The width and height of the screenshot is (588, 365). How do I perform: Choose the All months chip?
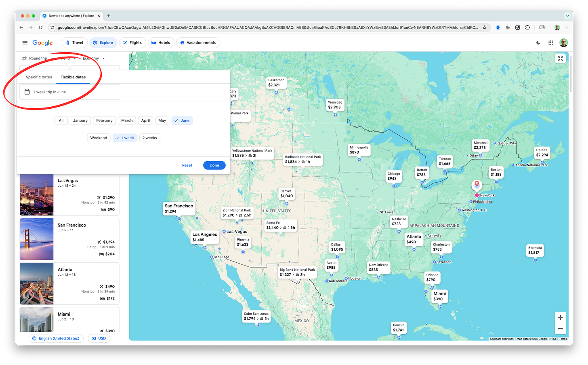(61, 120)
